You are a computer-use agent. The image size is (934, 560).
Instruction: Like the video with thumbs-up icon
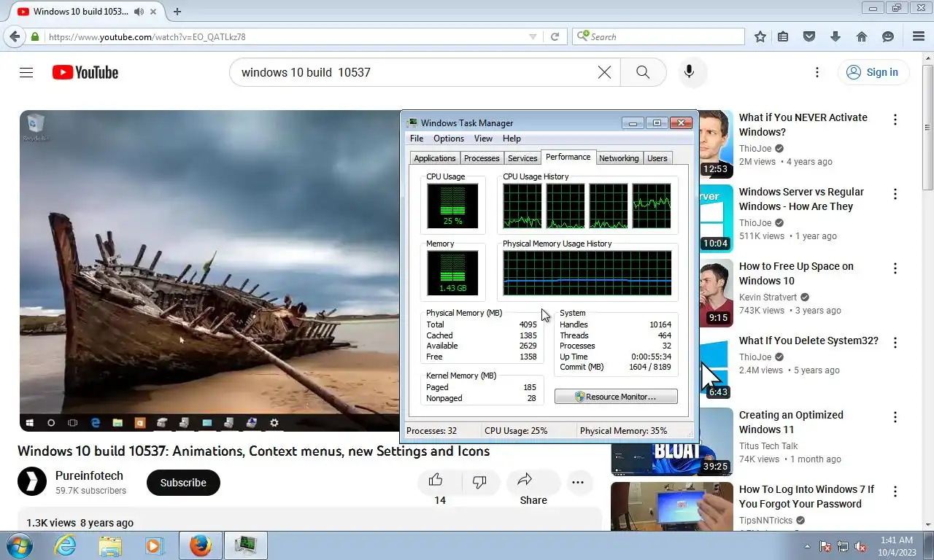point(436,481)
